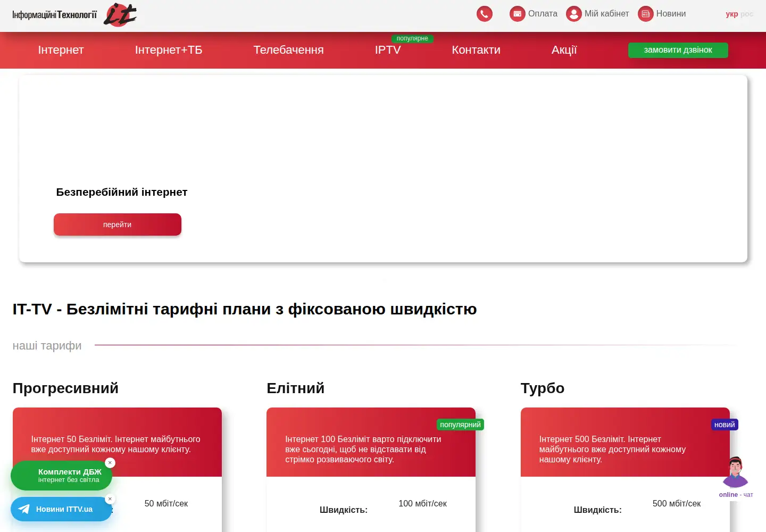Open the Оплата link

click(x=543, y=14)
